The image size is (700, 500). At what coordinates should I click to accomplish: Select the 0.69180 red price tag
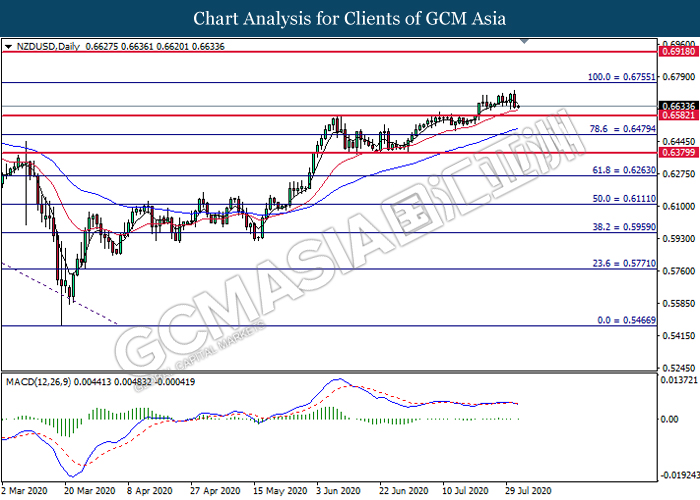(673, 49)
